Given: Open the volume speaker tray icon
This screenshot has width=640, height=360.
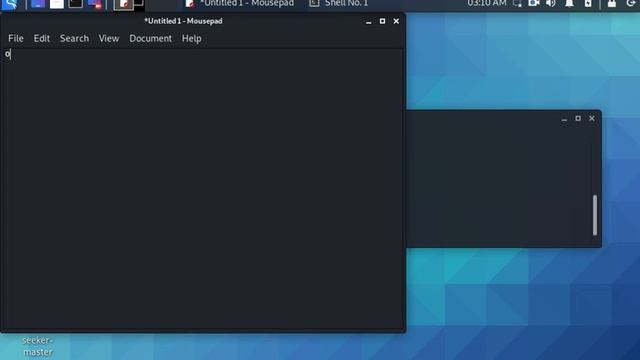Looking at the screenshot, I should tap(551, 4).
